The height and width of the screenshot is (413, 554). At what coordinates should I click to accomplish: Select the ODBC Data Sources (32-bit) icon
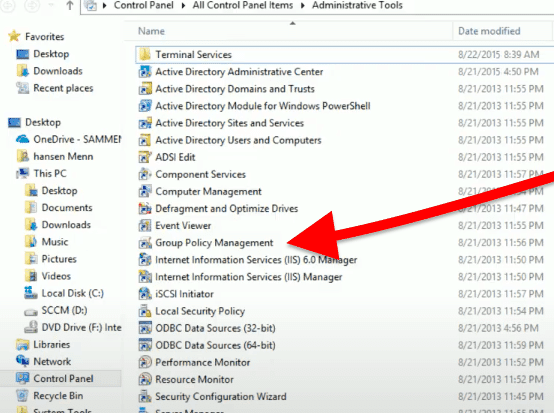pyautogui.click(x=145, y=328)
